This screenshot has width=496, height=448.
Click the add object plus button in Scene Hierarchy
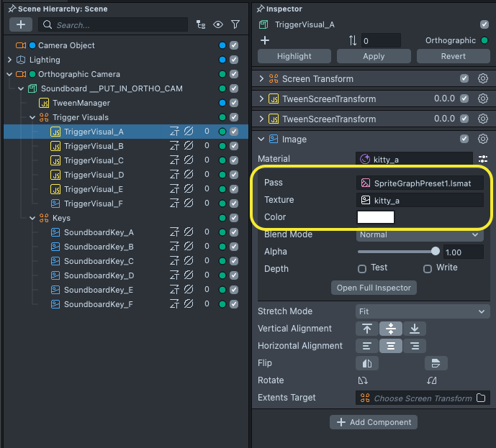coord(19,24)
